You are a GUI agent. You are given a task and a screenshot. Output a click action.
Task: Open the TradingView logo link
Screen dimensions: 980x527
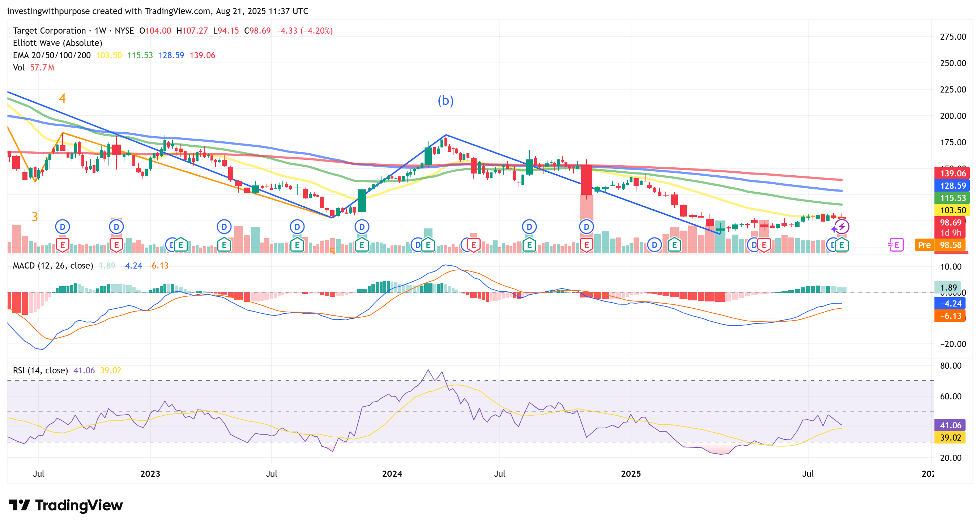click(x=65, y=505)
